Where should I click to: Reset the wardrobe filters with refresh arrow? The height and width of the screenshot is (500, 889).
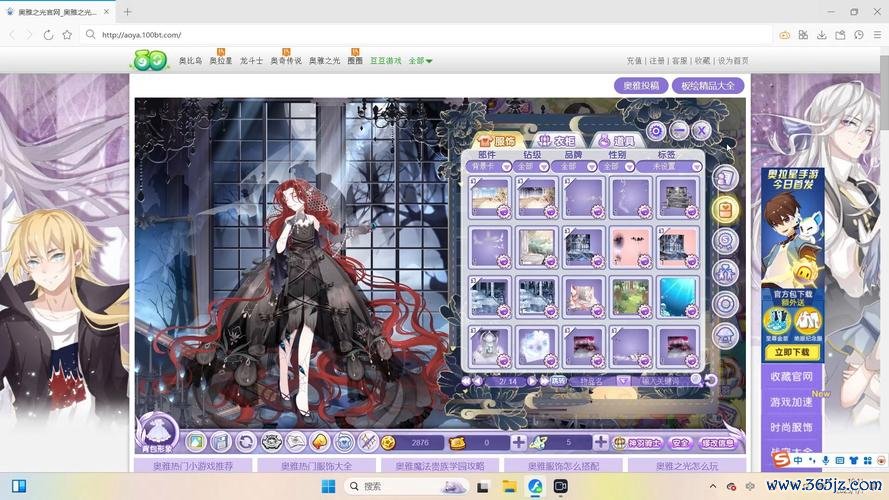710,380
